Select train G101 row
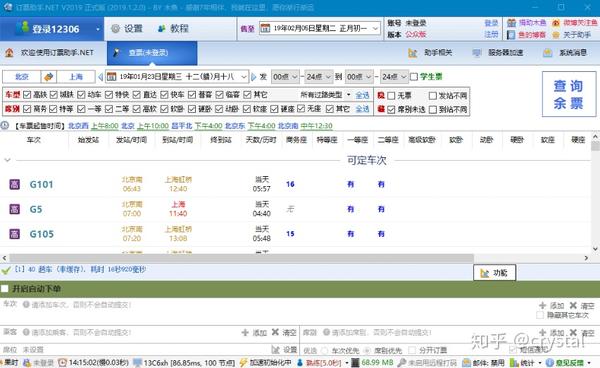This screenshot has width=600, height=368. (295, 184)
